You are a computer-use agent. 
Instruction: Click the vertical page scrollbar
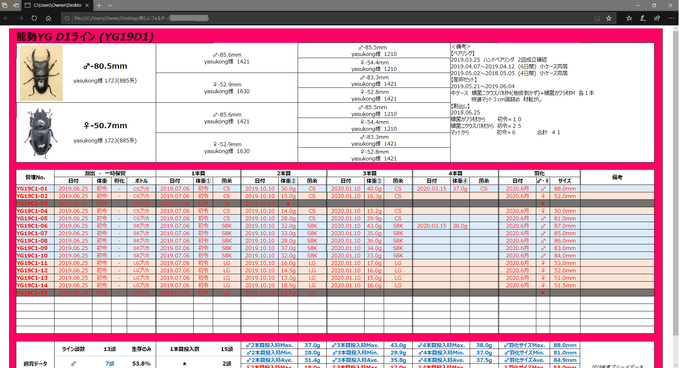pos(677,195)
